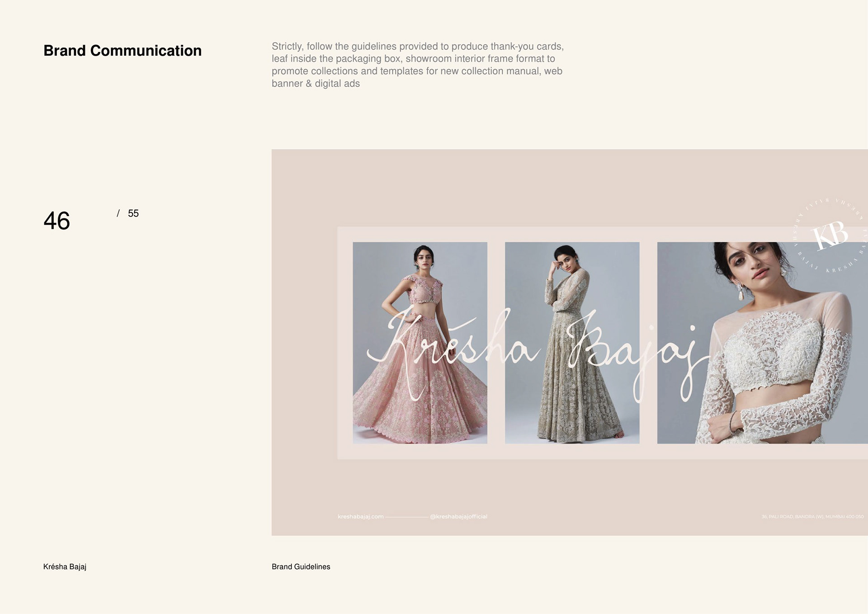This screenshot has width=868, height=614.
Task: Click the guidelines description paragraph
Action: [x=417, y=65]
